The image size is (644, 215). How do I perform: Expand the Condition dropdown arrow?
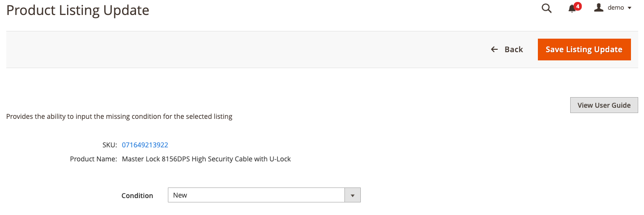[353, 195]
